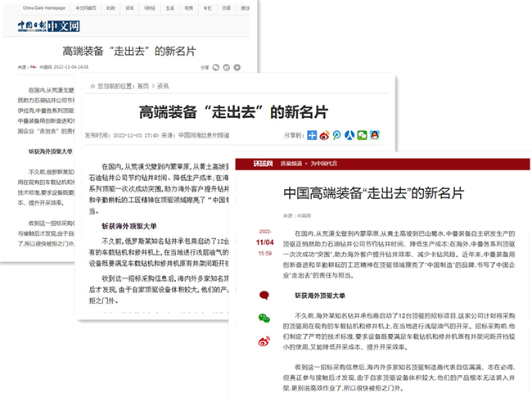Share via Sina Weibo in middle article
This screenshot has width=532, height=402.
point(325,135)
